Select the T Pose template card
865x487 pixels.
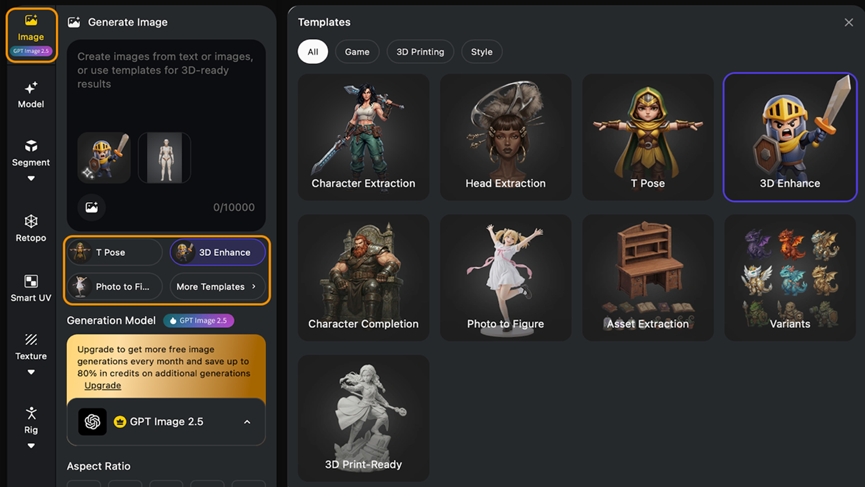tap(648, 137)
